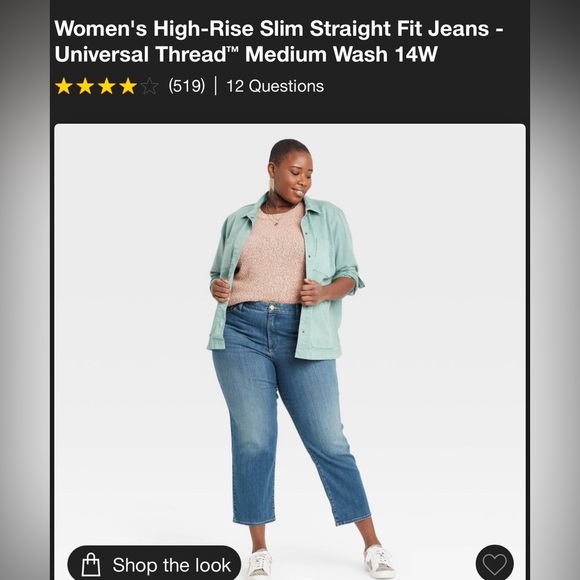
Task: Click the third yellow rating star
Action: point(107,86)
